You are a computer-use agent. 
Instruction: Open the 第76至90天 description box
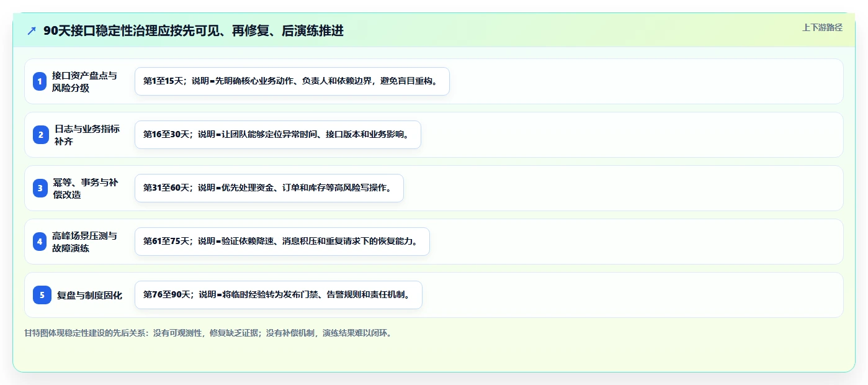point(279,295)
